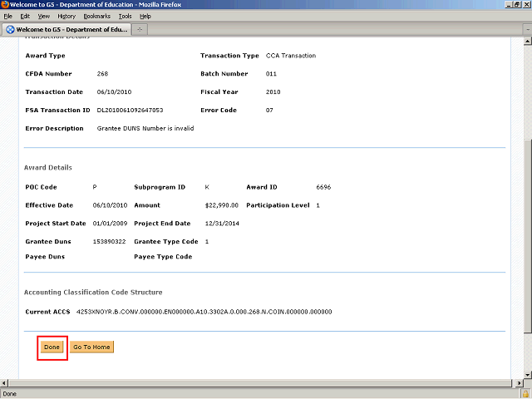Click the Project End Date value 12/31/2014
This screenshot has width=532, height=399.
coord(222,224)
